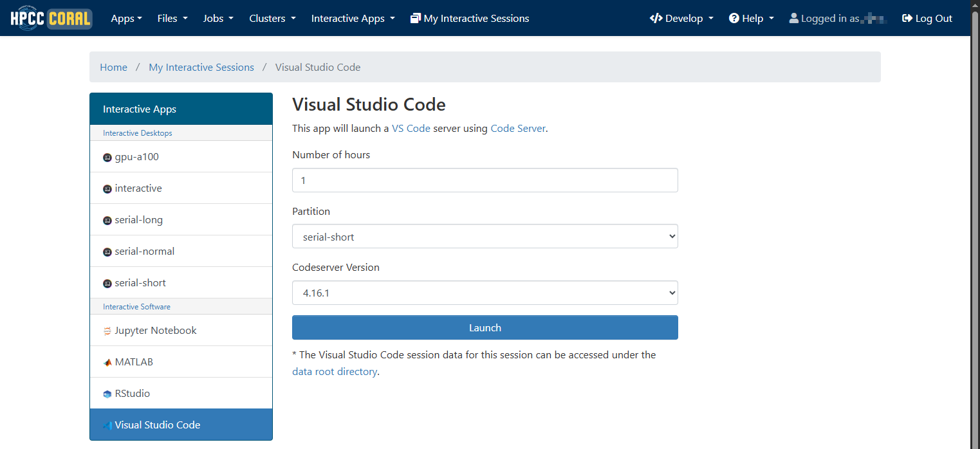Click the Visual Studio Code page heading
Viewport: 980px width, 449px height.
369,104
